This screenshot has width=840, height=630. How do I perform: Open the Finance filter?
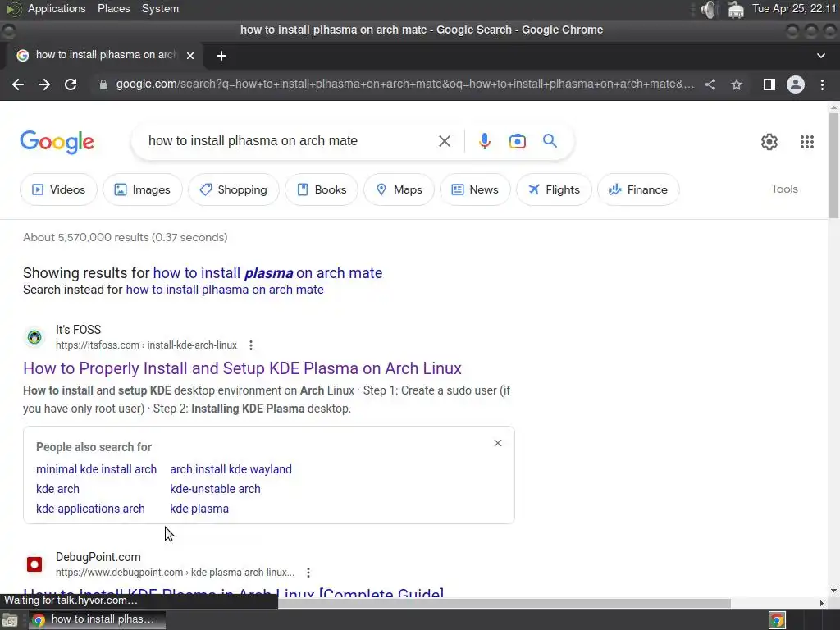coord(638,189)
